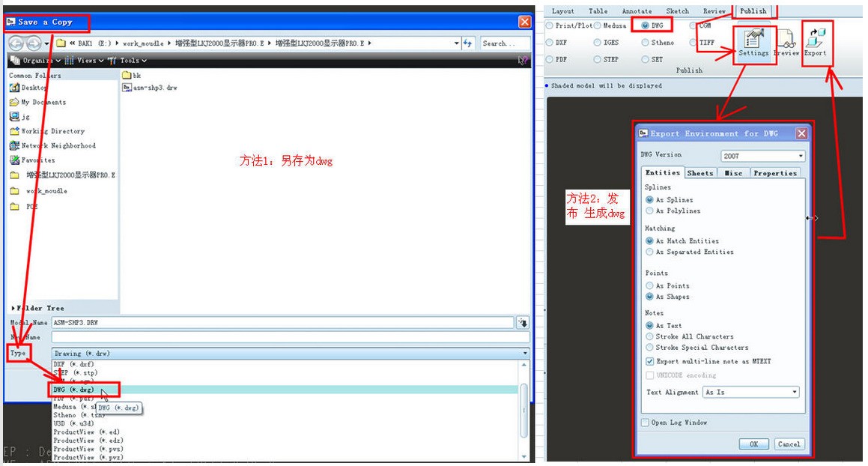Viewport: 868px width, 466px height.
Task: Click the Export icon in the Publish group
Action: [816, 42]
